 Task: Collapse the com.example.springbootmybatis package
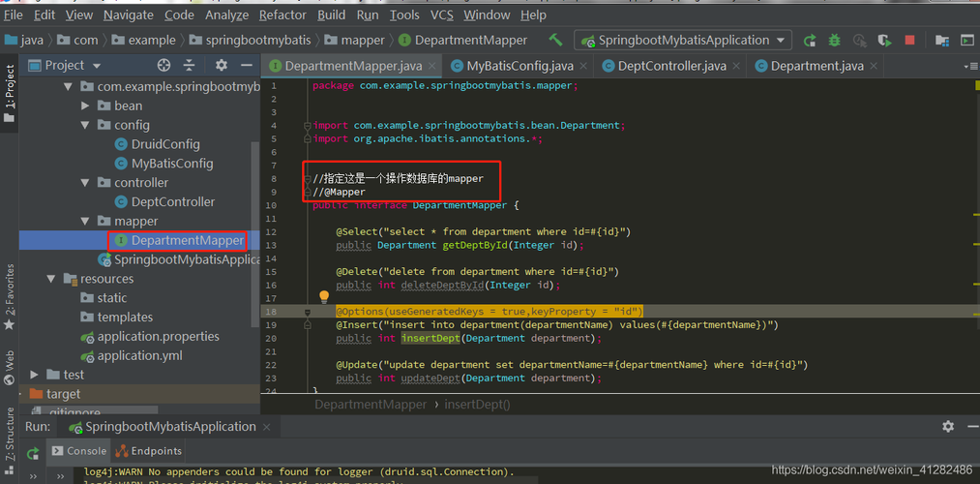click(68, 86)
